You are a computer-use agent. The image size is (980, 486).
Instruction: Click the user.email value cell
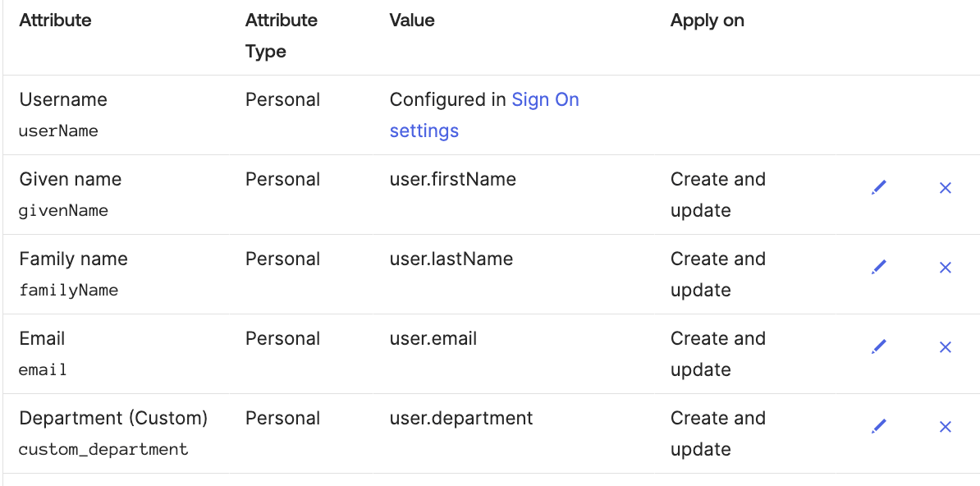[433, 338]
